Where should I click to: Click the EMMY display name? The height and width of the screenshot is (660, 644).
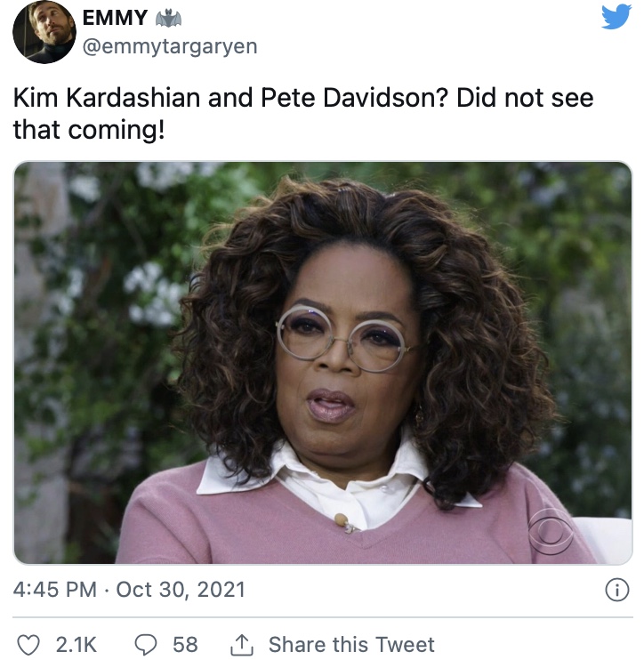pos(115,18)
